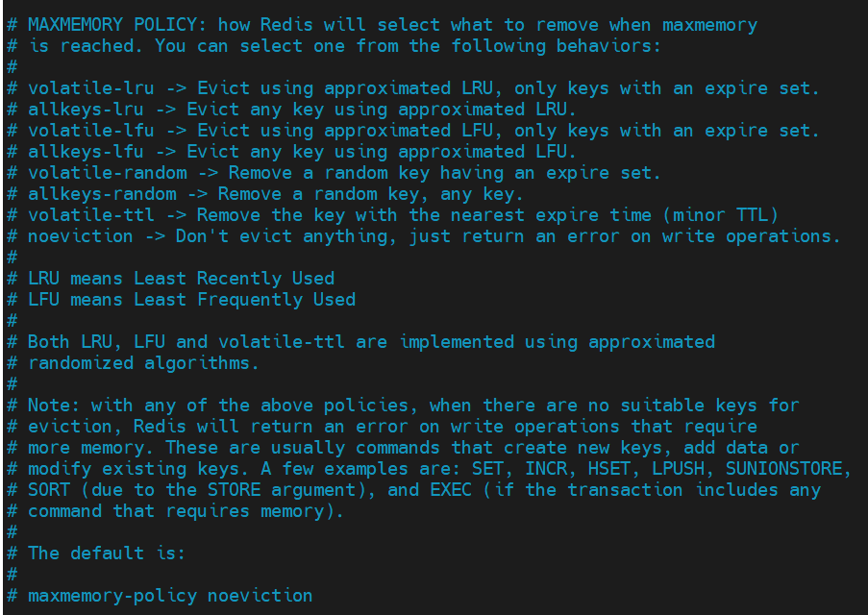
Task: Click 'The default is:' line
Action: coord(107,553)
